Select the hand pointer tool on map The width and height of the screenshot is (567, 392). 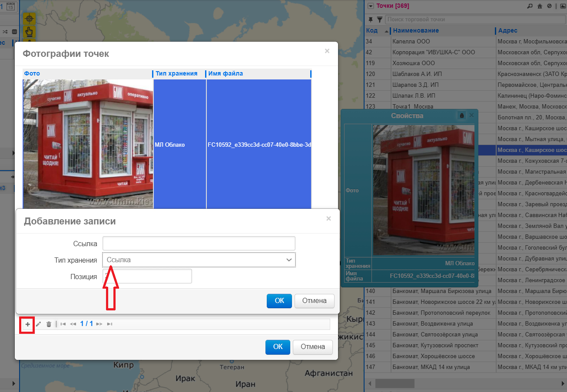pyautogui.click(x=29, y=31)
